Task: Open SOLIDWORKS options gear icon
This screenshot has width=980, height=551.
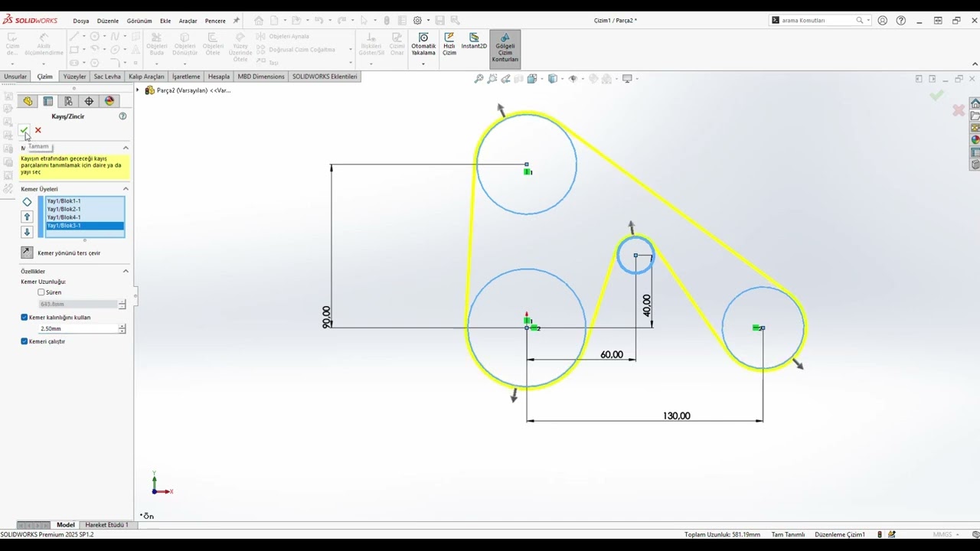Action: coord(417,21)
